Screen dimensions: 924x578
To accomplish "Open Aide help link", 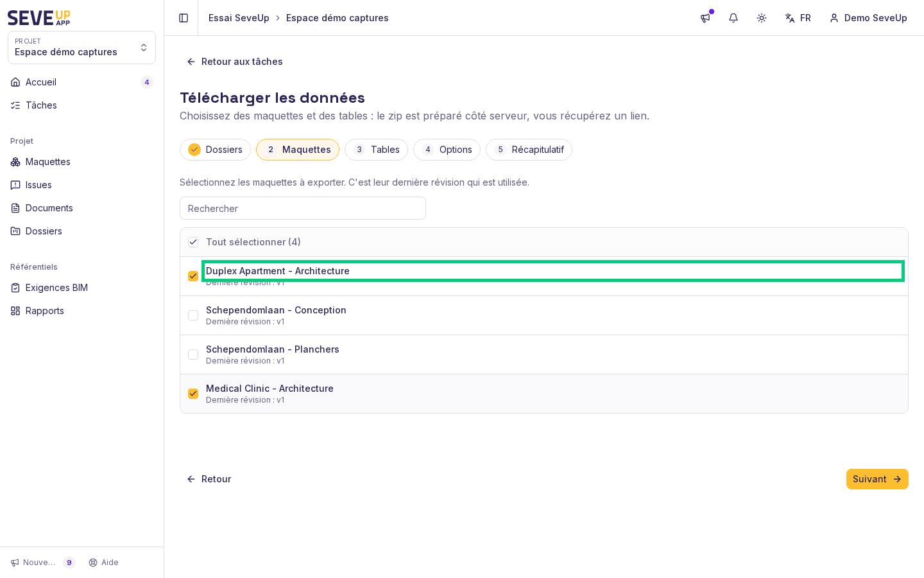I will (x=103, y=563).
